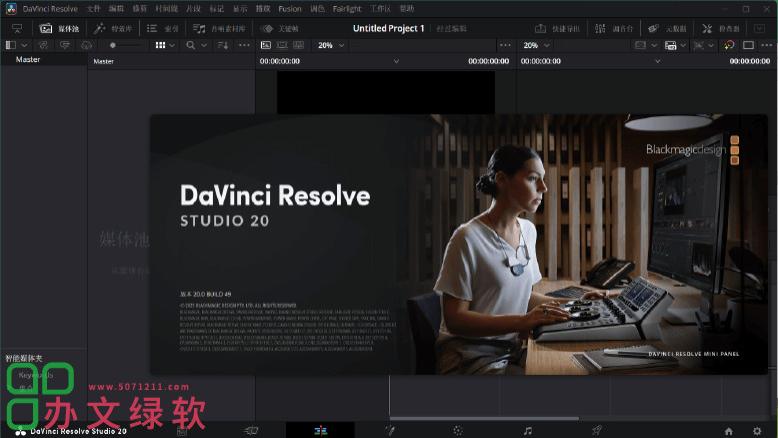This screenshot has height=438, width=778.
Task: Toggle the 调音台 mixer panel
Action: 614,29
